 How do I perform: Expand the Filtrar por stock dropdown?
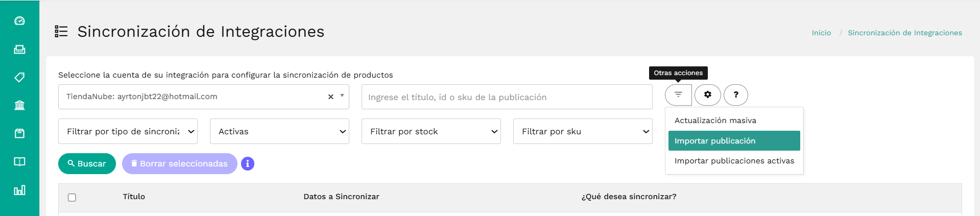point(431,131)
